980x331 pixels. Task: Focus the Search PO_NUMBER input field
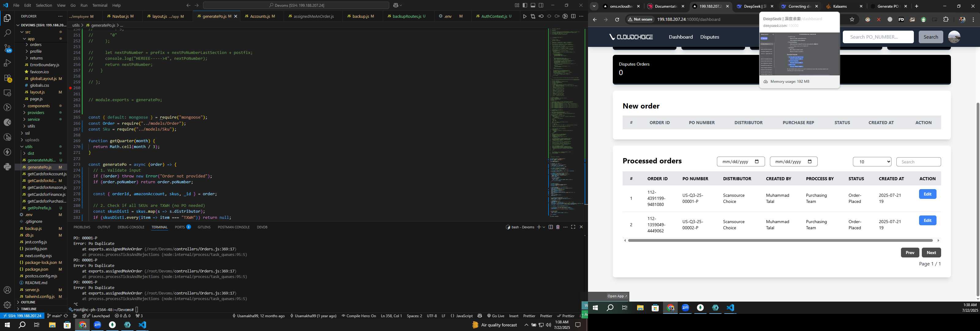point(878,37)
